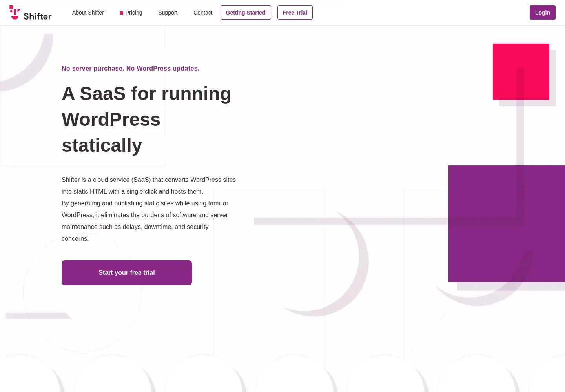This screenshot has width=565, height=392.
Task: Click the Login button
Action: click(x=543, y=13)
